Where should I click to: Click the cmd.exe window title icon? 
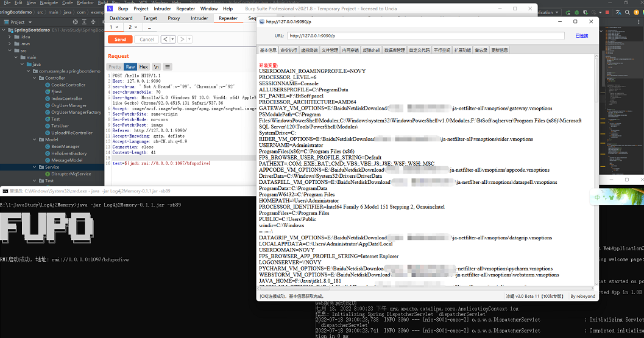tap(5, 191)
